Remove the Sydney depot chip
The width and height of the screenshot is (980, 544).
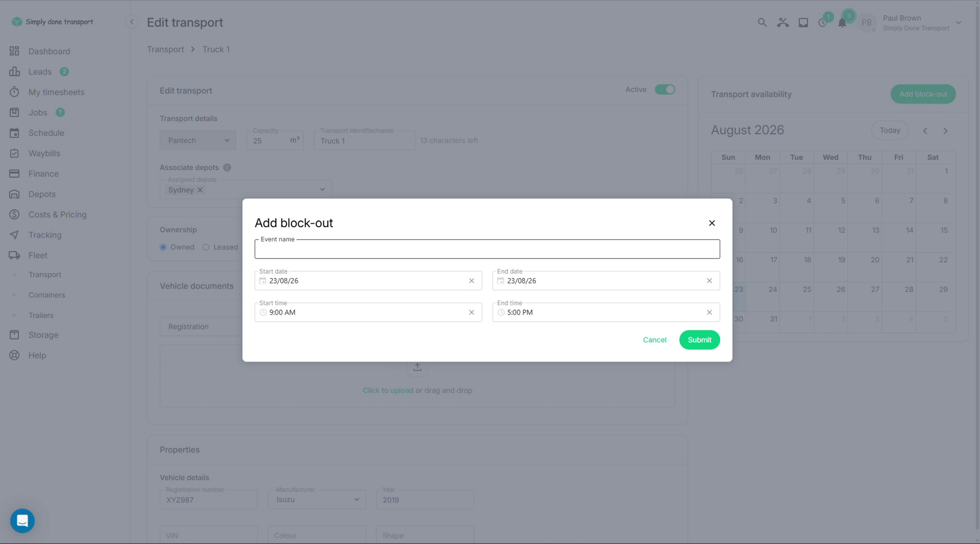[x=200, y=190]
